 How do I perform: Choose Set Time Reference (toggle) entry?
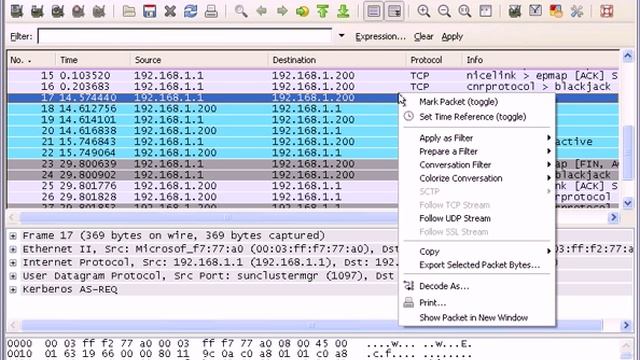[x=473, y=117]
